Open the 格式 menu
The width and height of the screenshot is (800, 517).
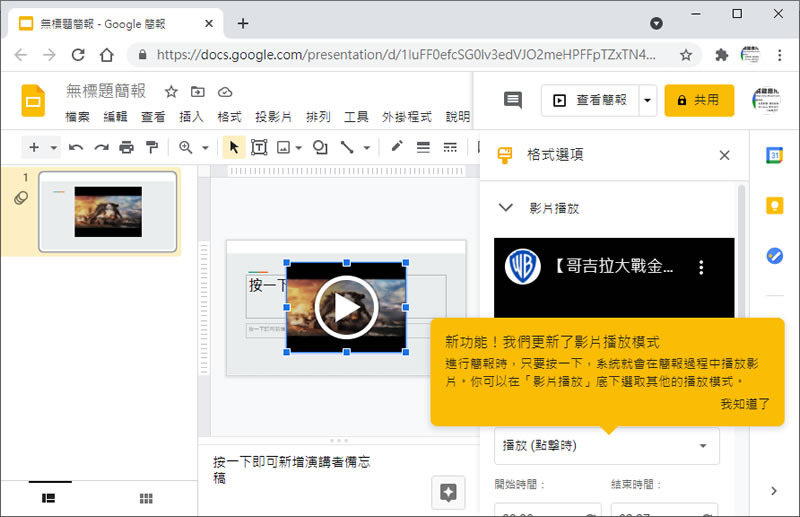pos(230,117)
